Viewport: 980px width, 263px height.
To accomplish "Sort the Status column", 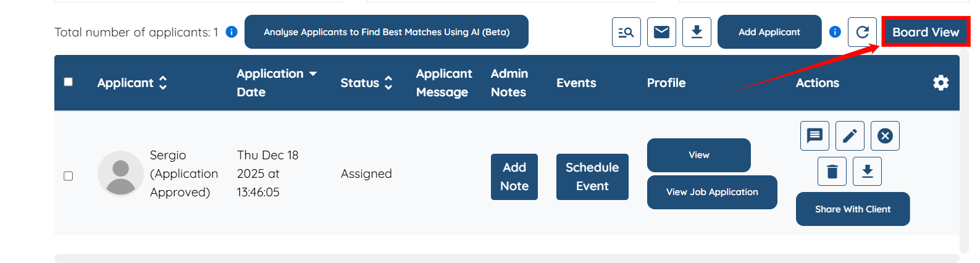I will pyautogui.click(x=388, y=83).
